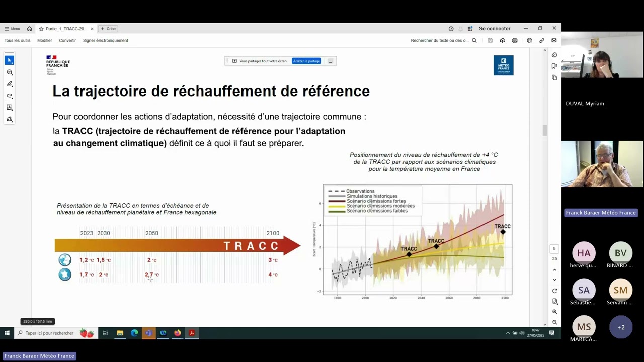Open the hamburger Menu in Acrobat
Image resolution: width=644 pixels, height=362 pixels.
pos(12,29)
